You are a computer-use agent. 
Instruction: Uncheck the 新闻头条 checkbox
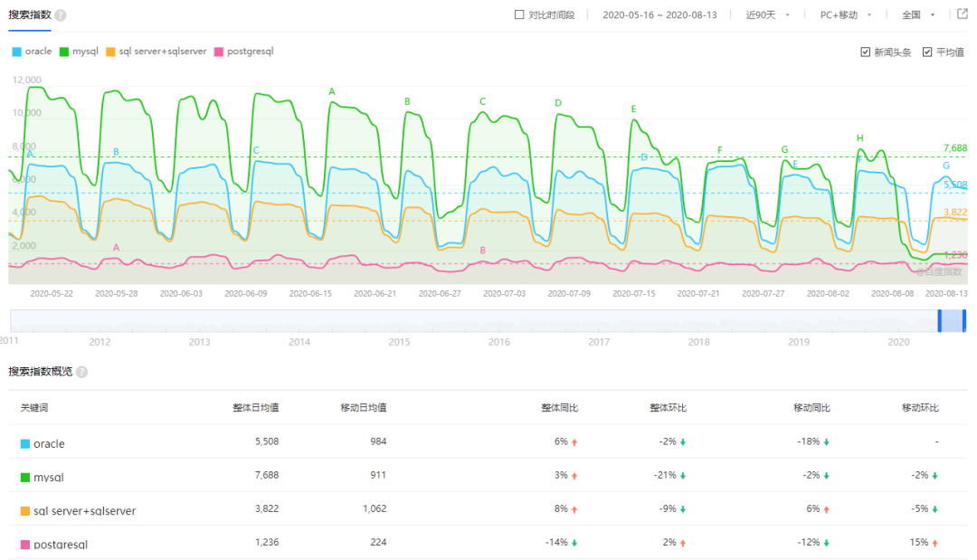click(x=866, y=52)
